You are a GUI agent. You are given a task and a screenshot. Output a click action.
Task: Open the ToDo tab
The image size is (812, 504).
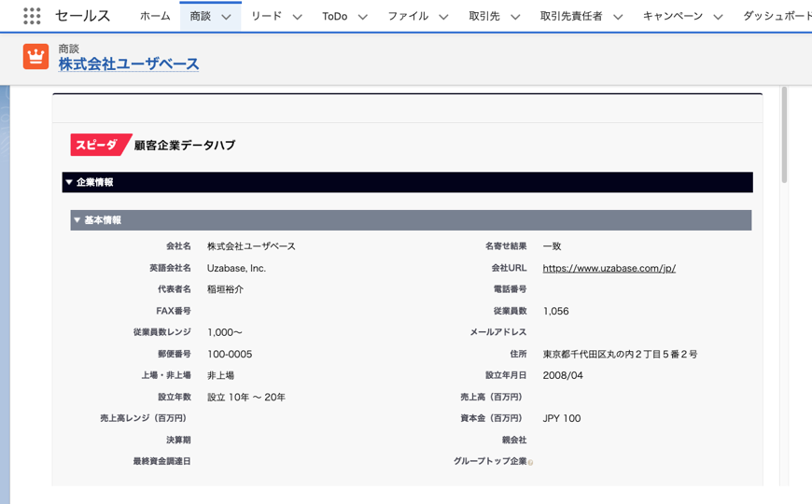(x=334, y=16)
